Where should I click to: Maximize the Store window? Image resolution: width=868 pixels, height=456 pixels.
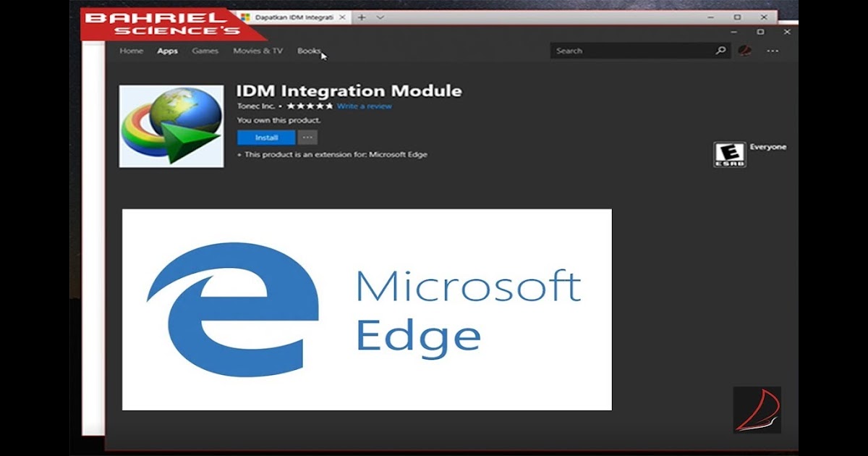[x=760, y=32]
